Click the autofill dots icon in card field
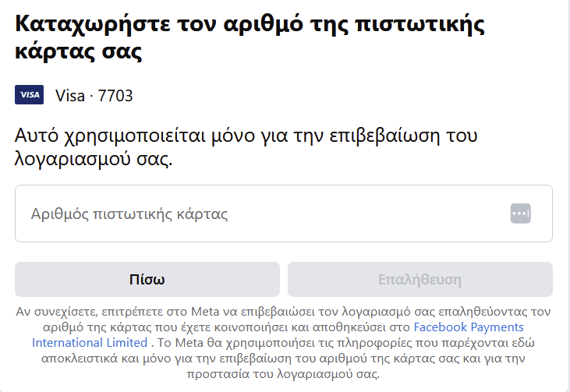 [x=521, y=214]
